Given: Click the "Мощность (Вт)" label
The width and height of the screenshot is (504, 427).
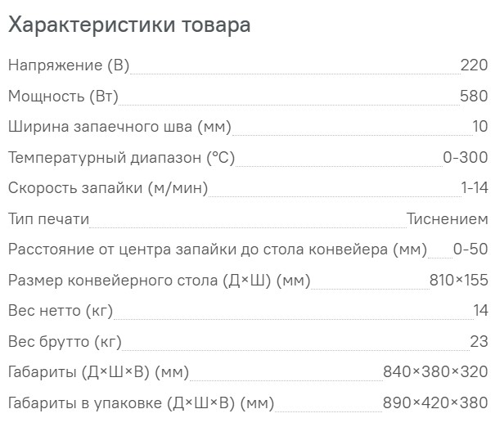Looking at the screenshot, I should pos(63,97).
